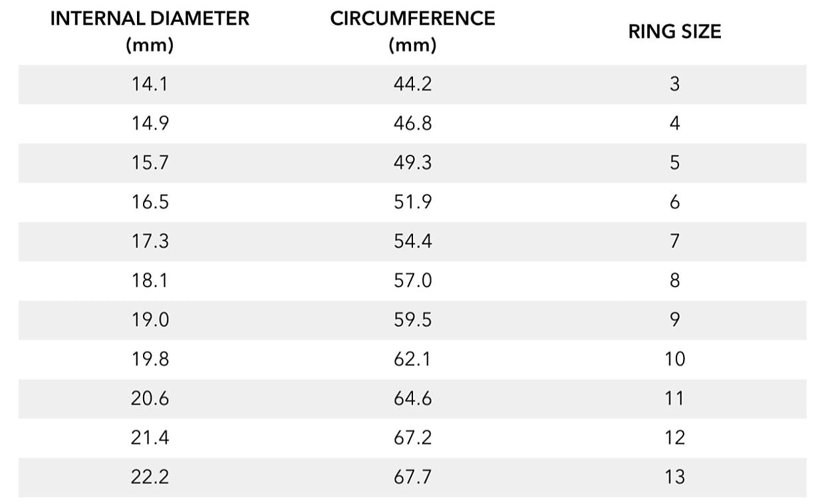Viewport: 826px width, 504px height.
Task: Click the 17.3 diameter cell
Action: [x=150, y=241]
